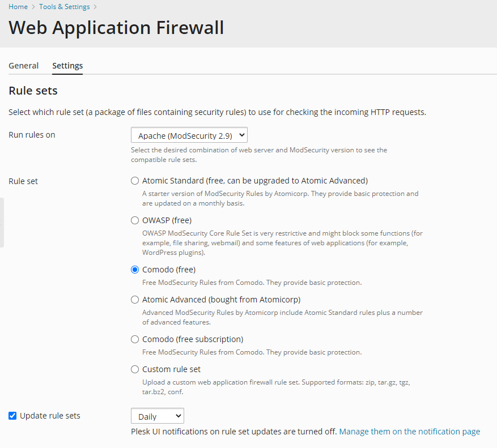
Task: Click the Atomic Standard label text
Action: pos(255,181)
